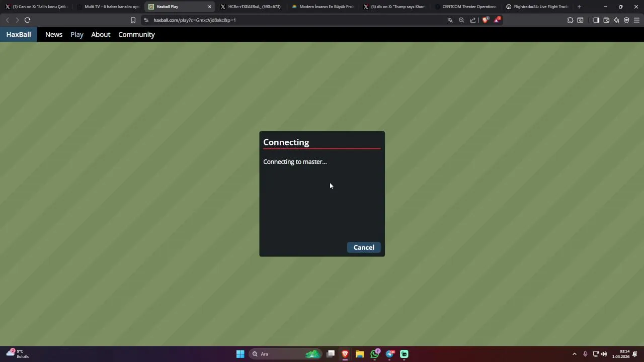This screenshot has height=362, width=644.
Task: Switch to the 'Trump says' X tab
Action: pos(394,7)
